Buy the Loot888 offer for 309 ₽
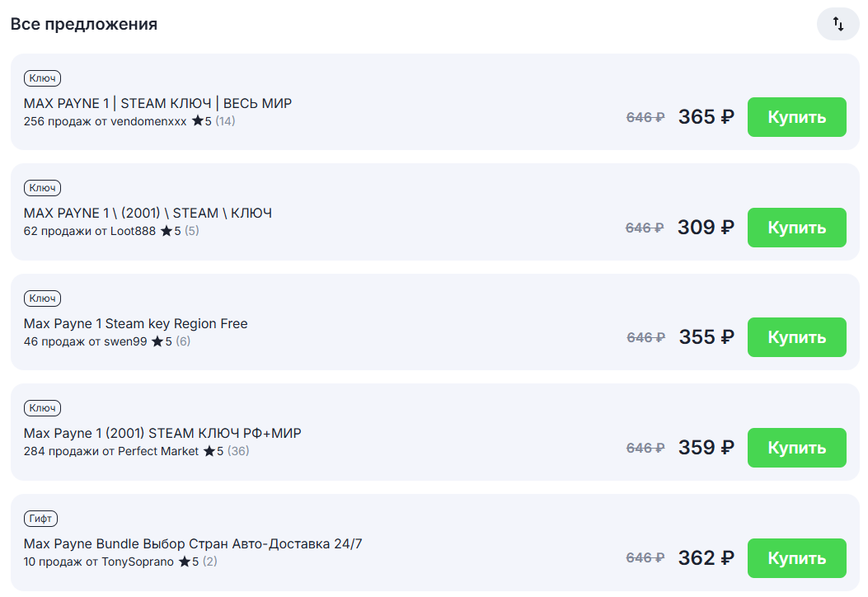 point(796,227)
